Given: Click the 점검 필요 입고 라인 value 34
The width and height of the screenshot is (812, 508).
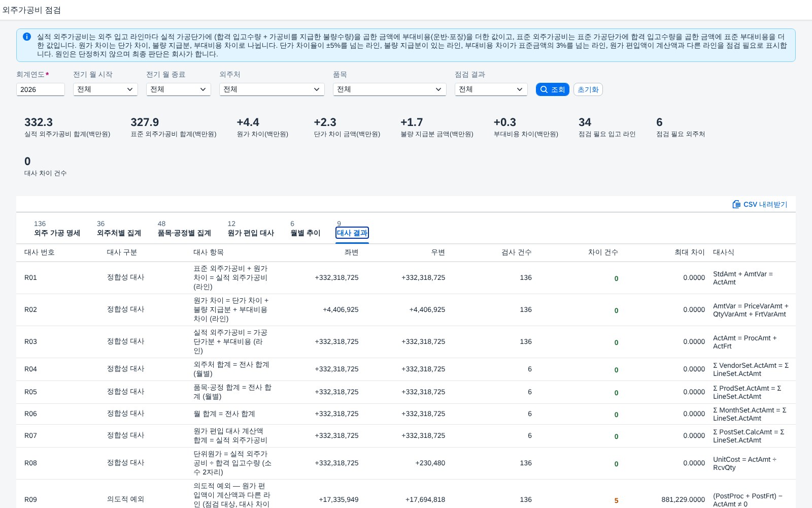Looking at the screenshot, I should (x=585, y=122).
